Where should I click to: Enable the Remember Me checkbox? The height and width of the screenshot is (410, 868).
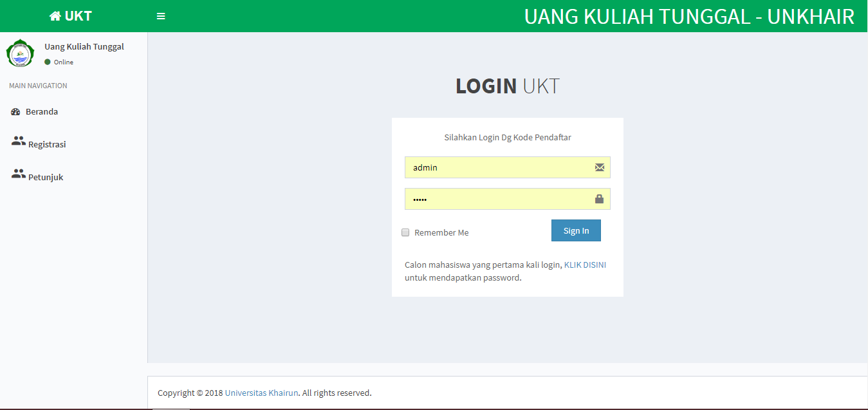(405, 232)
